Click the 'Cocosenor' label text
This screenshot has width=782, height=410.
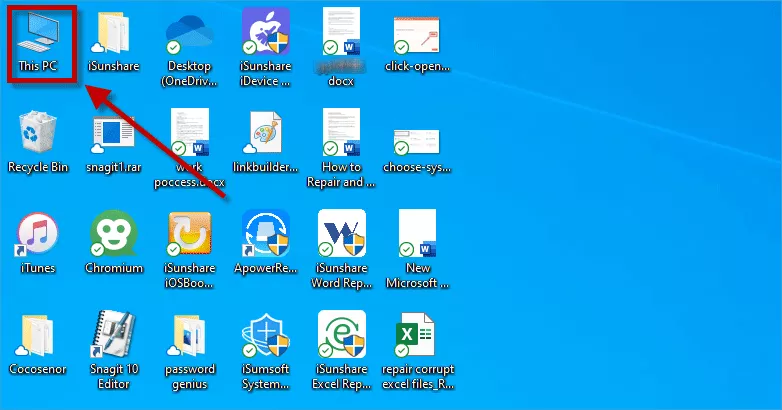pyautogui.click(x=38, y=369)
